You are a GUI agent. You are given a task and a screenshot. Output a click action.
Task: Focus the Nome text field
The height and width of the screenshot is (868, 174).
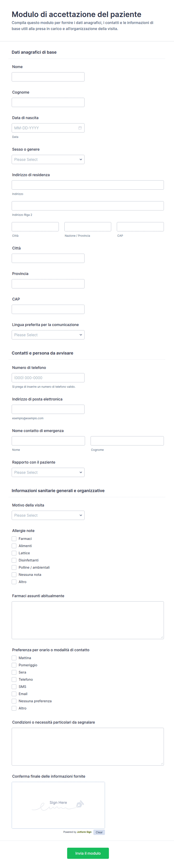click(48, 77)
